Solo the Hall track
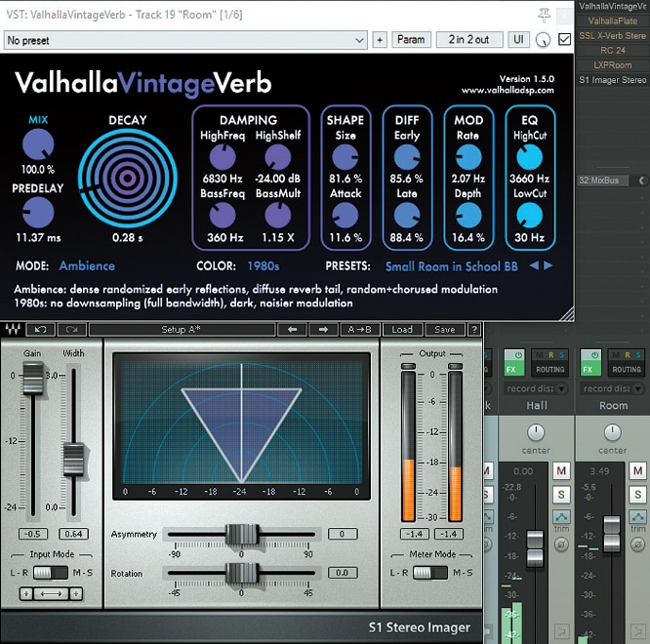 click(x=561, y=495)
